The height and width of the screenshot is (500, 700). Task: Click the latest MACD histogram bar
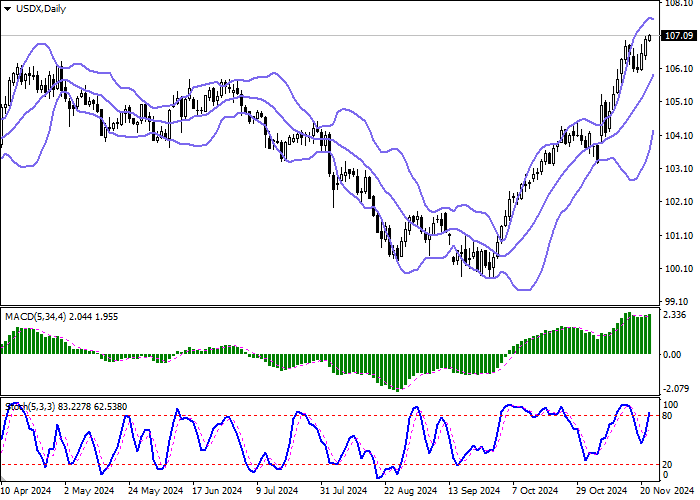650,334
